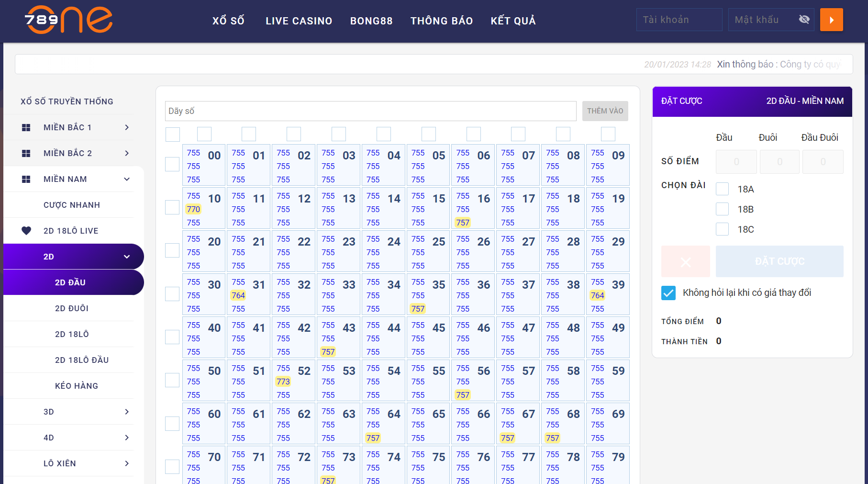Tick the row checkbox for numbers 30-39
Screen dimensions: 868x484
(x=172, y=293)
